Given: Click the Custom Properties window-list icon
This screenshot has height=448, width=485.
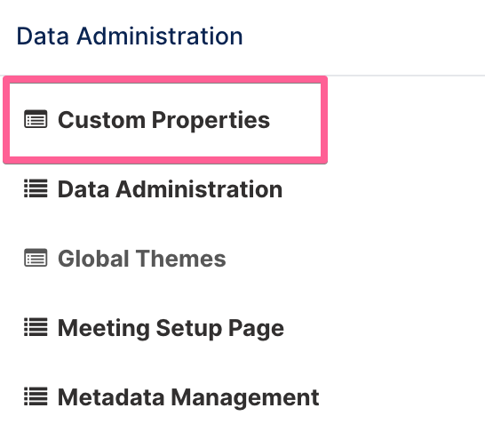Looking at the screenshot, I should [36, 119].
